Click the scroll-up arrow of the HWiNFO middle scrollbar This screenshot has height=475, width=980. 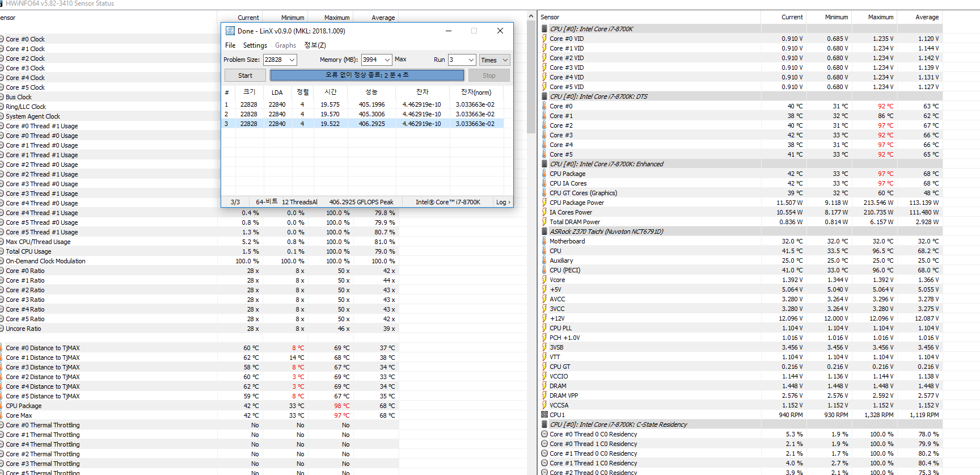coord(531,16)
